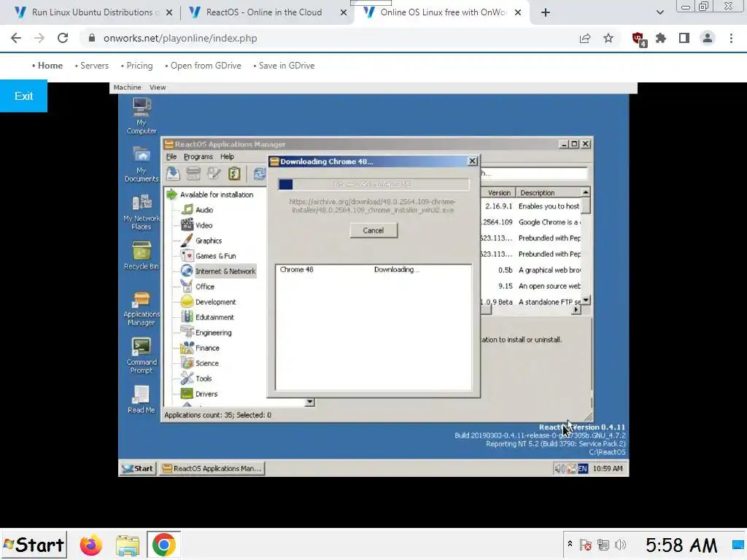Image resolution: width=747 pixels, height=560 pixels.
Task: Open the Pricing link
Action: tap(139, 66)
